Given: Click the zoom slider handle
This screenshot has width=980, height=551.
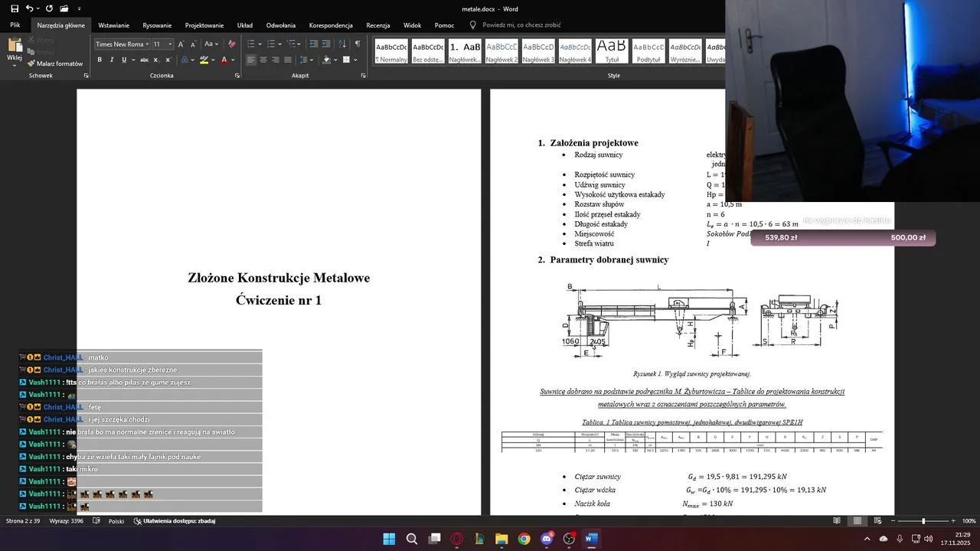Looking at the screenshot, I should 923,521.
